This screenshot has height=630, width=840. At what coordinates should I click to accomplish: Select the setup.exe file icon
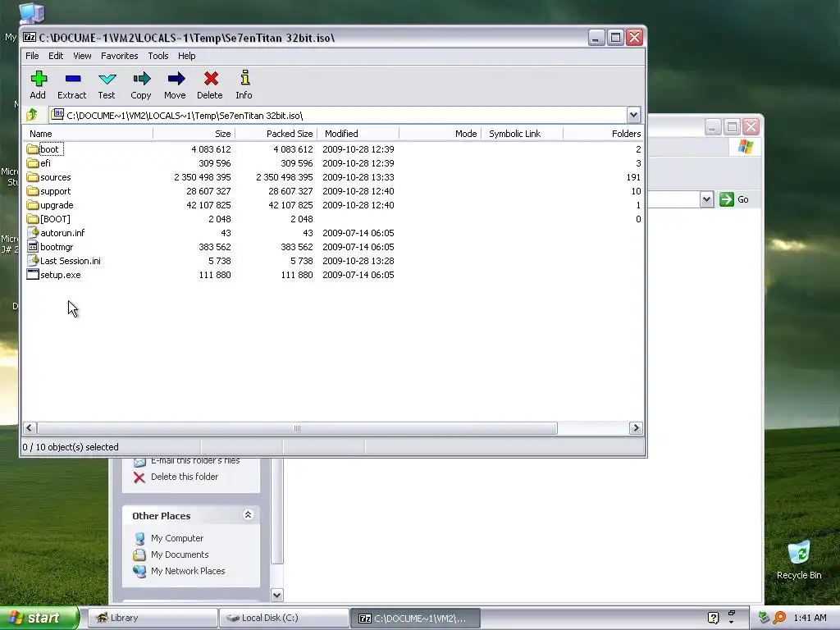pos(33,274)
